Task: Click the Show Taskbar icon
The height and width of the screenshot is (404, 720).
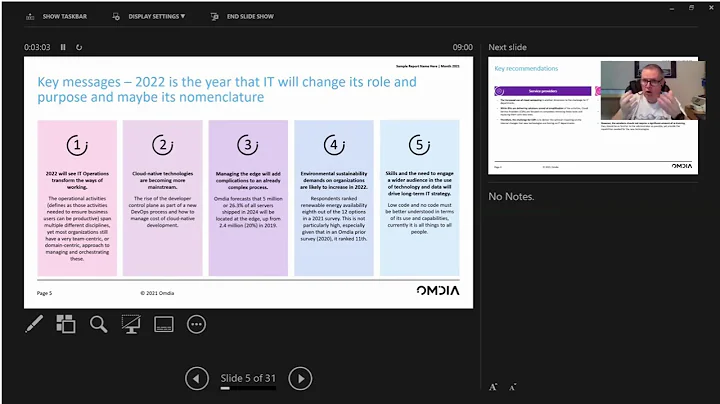Action: (30, 17)
